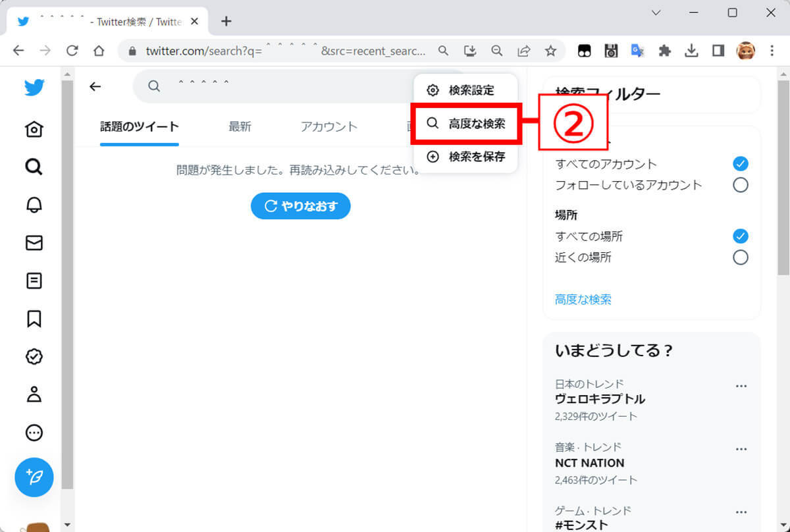Open Bookmarks icon in sidebar
790x532 pixels.
coord(34,319)
